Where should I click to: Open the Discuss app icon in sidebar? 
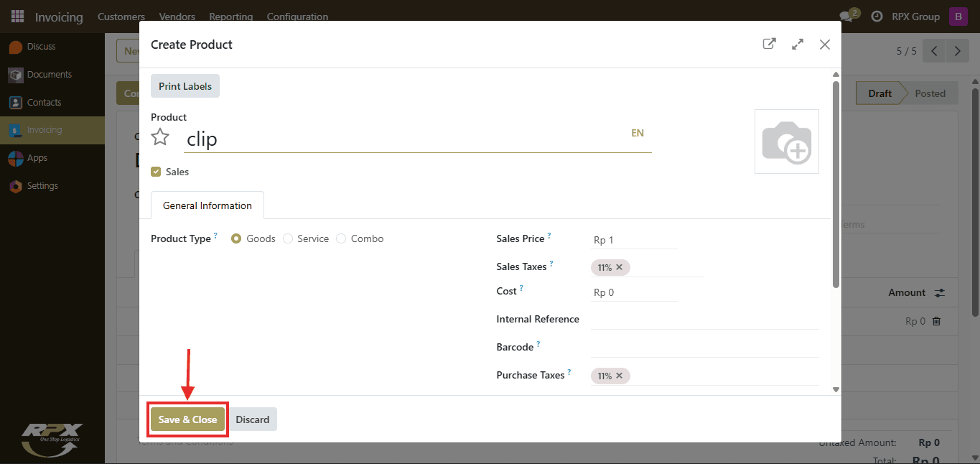click(x=16, y=47)
